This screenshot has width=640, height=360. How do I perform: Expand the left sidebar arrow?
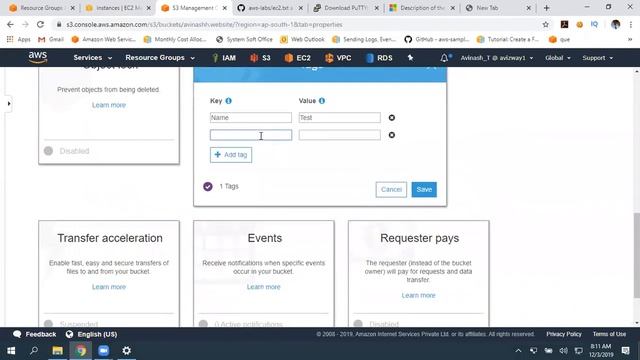click(x=9, y=104)
